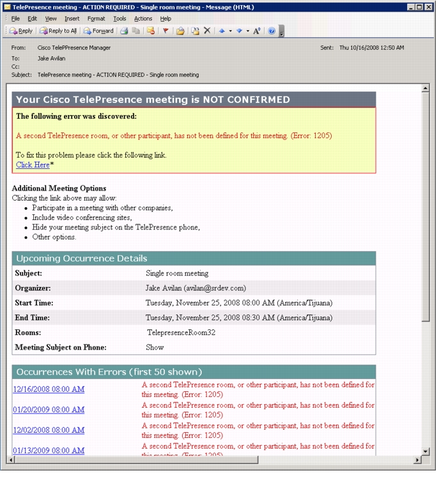Viewport: 448px width, 482px height.
Task: Print the message with printer icon
Action: click(124, 31)
